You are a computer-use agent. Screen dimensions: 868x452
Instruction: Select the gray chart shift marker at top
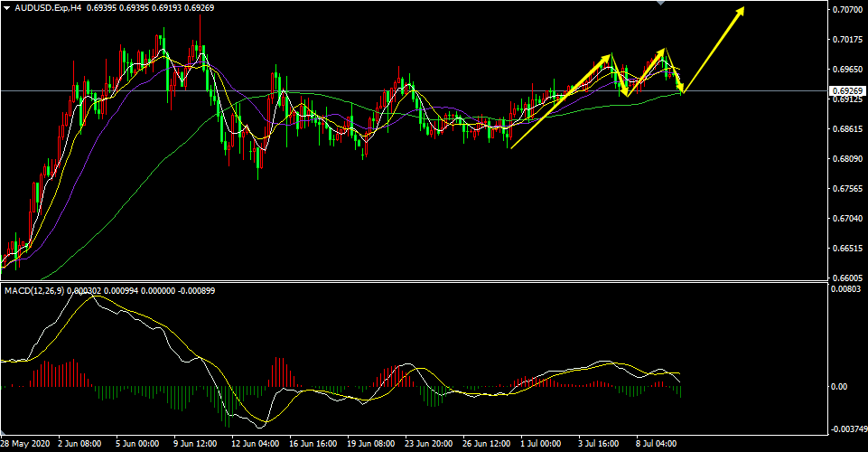(x=660, y=3)
